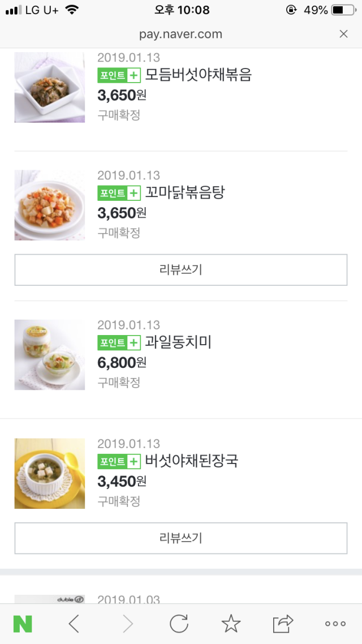Image resolution: width=362 pixels, height=644 pixels.
Task: Open the 꼬마닭볶음탕 product title link
Action: pyautogui.click(x=184, y=193)
